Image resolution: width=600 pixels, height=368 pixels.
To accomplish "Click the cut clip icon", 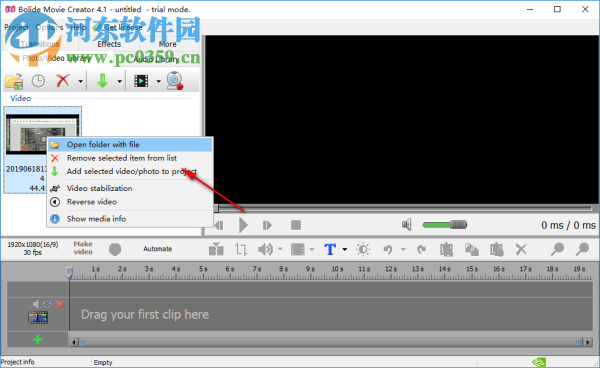I will pyautogui.click(x=446, y=249).
